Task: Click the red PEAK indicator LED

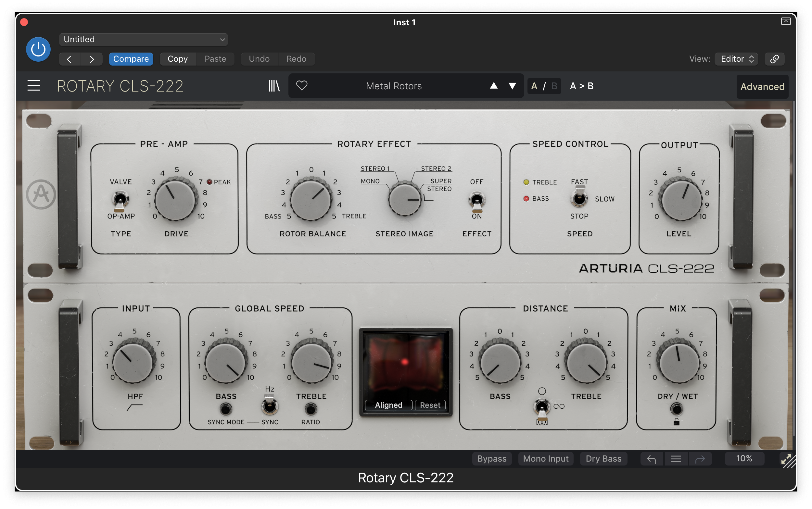Action: (x=209, y=182)
